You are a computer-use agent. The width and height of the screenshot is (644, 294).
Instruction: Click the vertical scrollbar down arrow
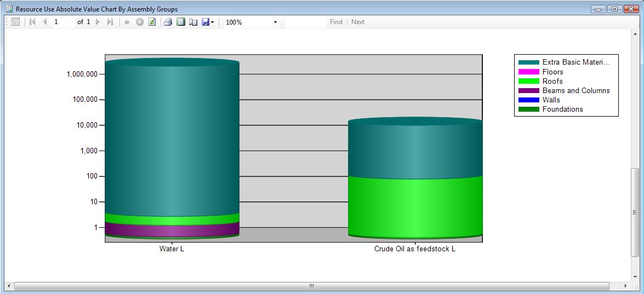(635, 277)
